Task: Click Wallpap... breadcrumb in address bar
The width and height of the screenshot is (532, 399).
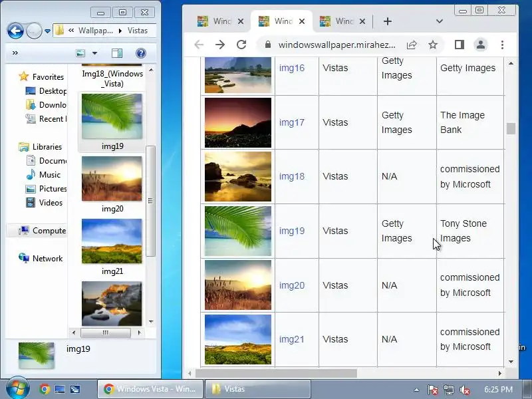Action: pos(96,31)
